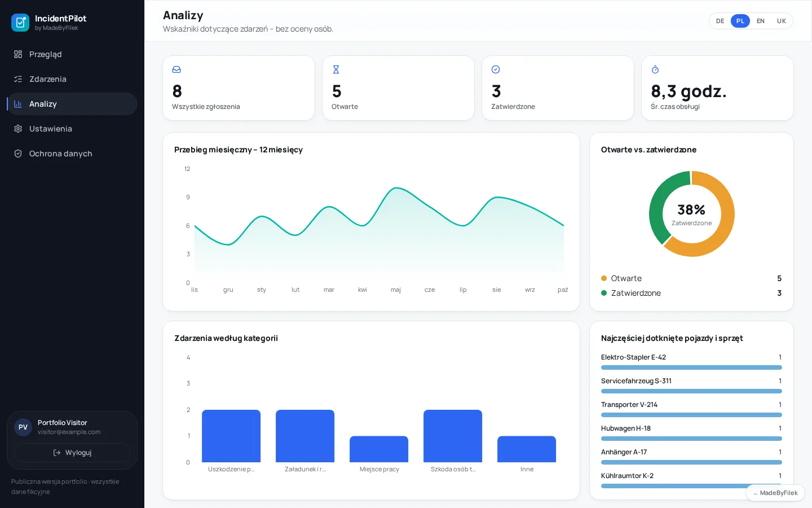Select Analizy in the sidebar
This screenshot has height=508, width=812.
point(72,104)
